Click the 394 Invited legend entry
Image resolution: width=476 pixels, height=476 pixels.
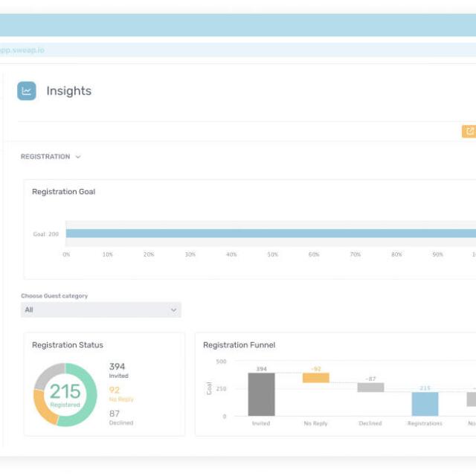(118, 370)
